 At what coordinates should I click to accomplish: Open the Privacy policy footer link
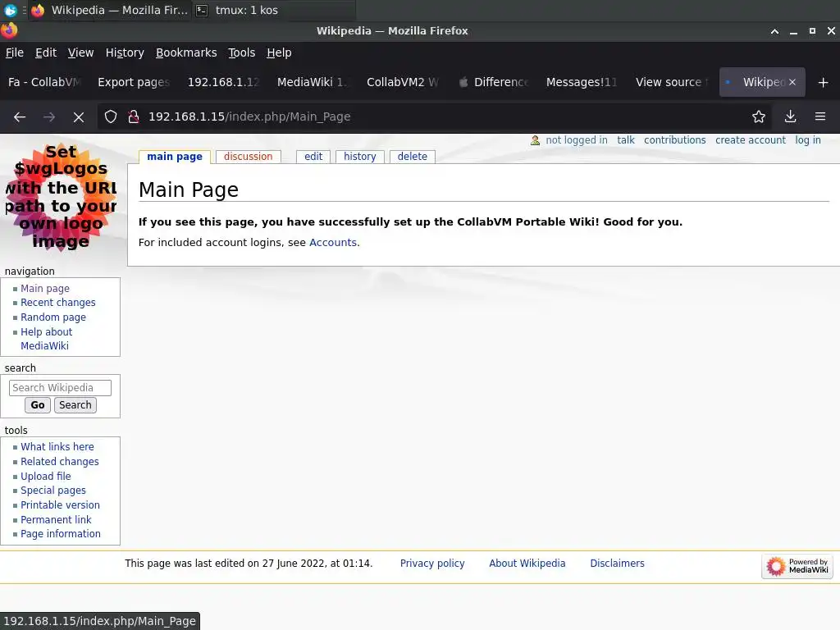[x=432, y=564]
